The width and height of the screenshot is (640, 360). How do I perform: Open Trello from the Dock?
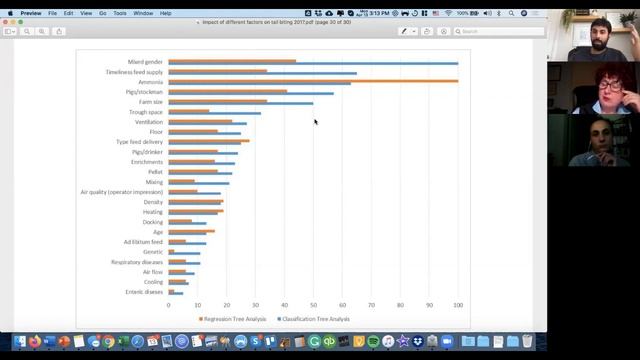click(x=270, y=341)
